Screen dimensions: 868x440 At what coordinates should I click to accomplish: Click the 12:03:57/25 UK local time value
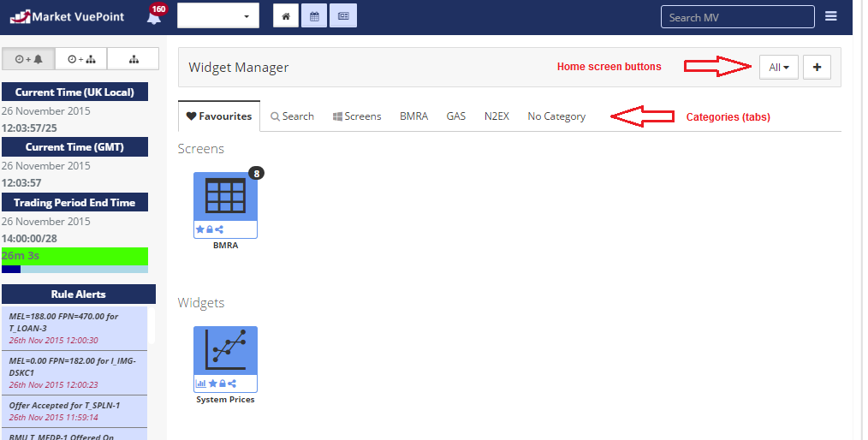pyautogui.click(x=29, y=128)
